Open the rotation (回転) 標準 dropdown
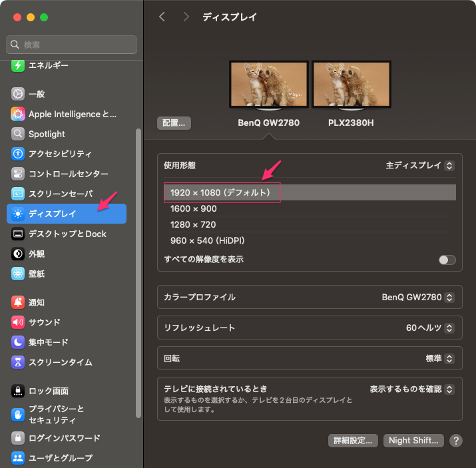Image resolution: width=476 pixels, height=468 pixels. [439, 358]
